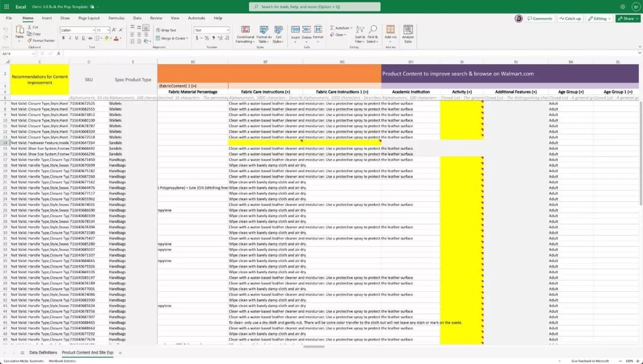Click the Cut scissors icon

[x=30, y=27]
